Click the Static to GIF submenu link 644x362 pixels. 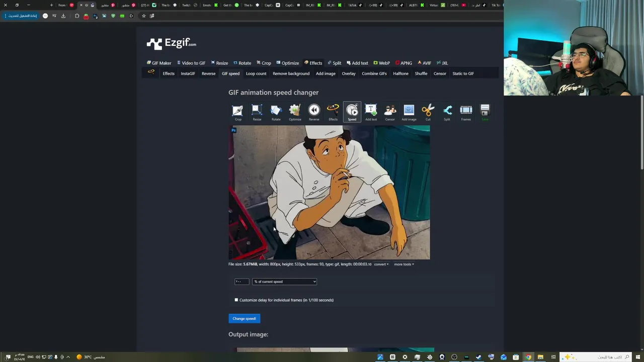coord(463,73)
